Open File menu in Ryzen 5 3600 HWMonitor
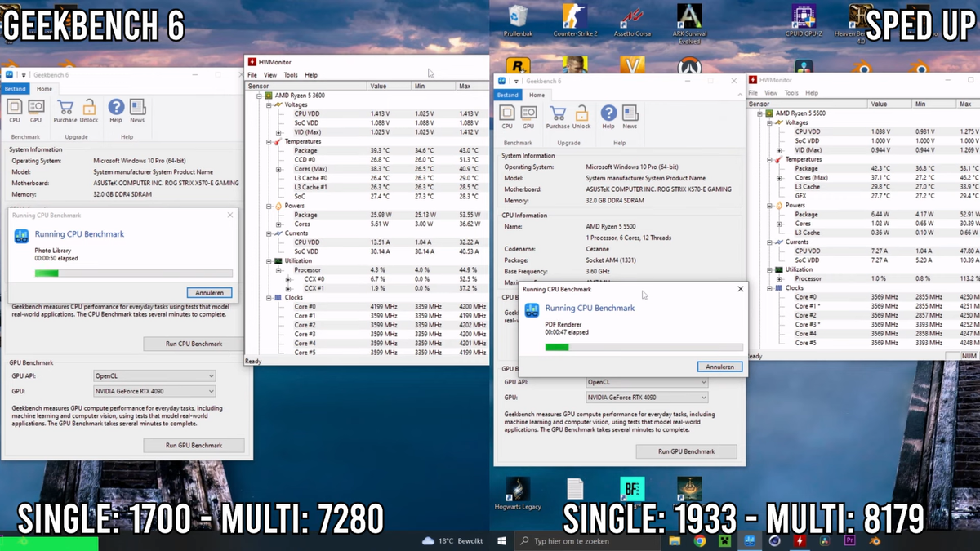Screen dimensions: 980x551 pyautogui.click(x=252, y=75)
